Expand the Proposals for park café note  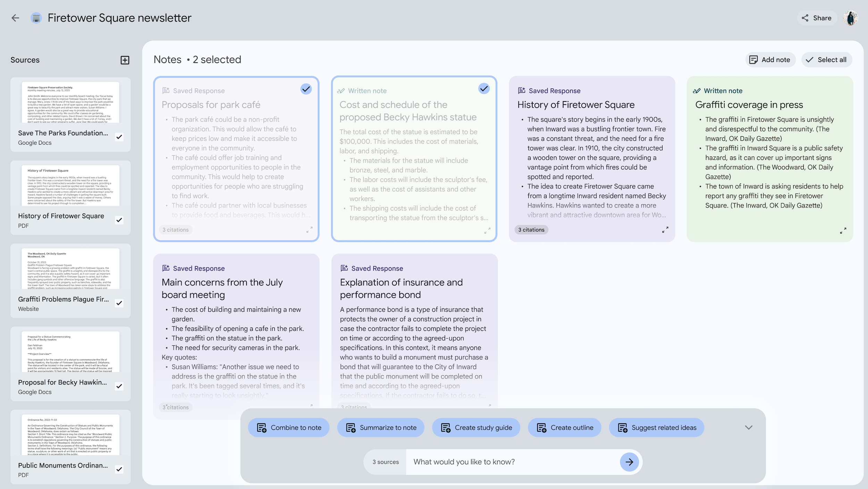tap(309, 230)
